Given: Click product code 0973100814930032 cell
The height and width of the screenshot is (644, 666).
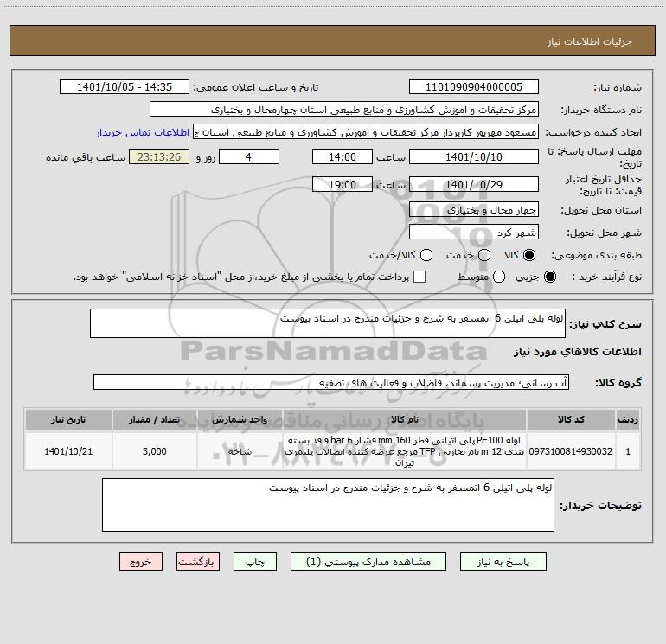Looking at the screenshot, I should 571,451.
